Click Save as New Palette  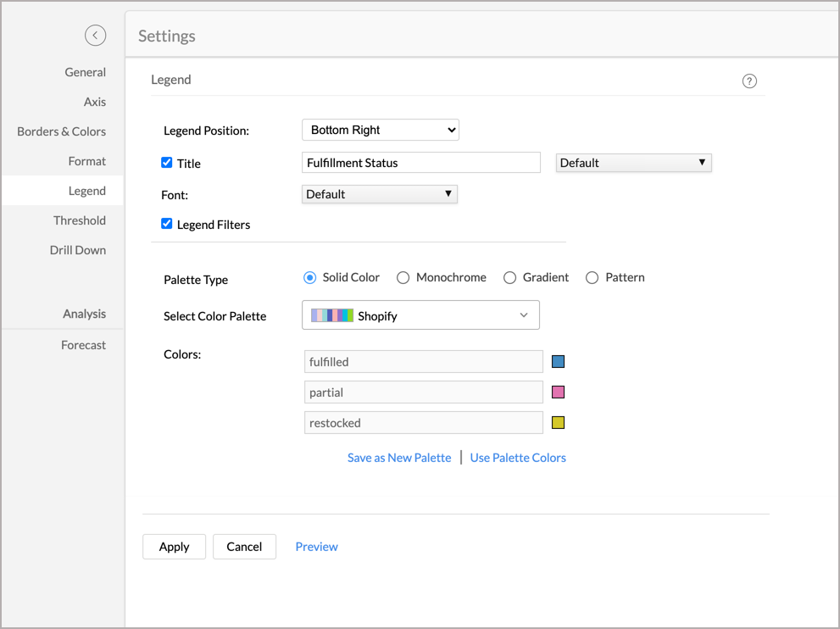(398, 457)
